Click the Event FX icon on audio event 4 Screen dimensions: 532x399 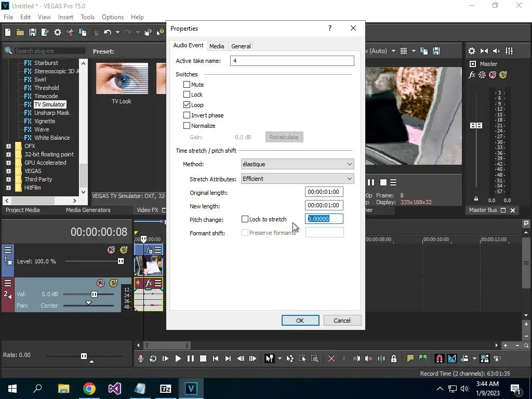pos(149,283)
